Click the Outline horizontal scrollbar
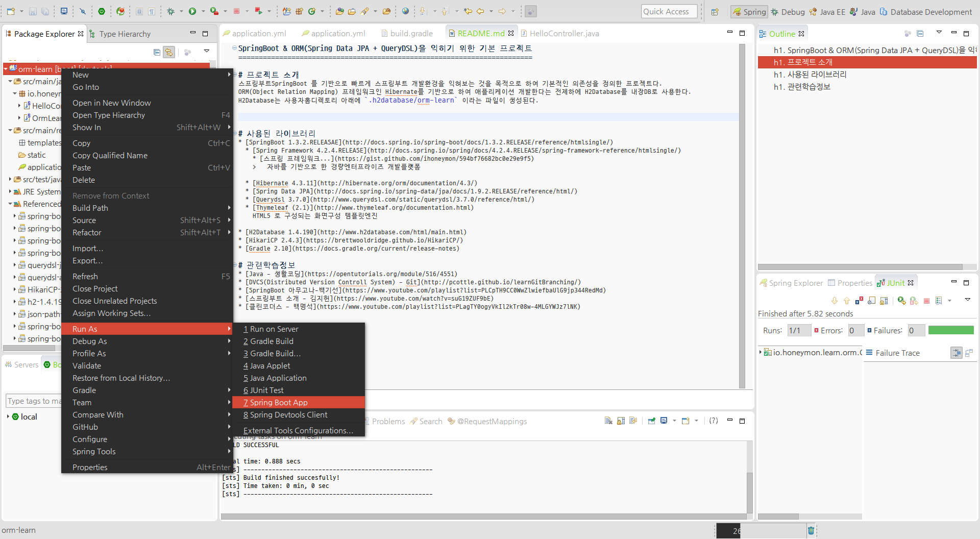The width and height of the screenshot is (980, 539). [860, 267]
